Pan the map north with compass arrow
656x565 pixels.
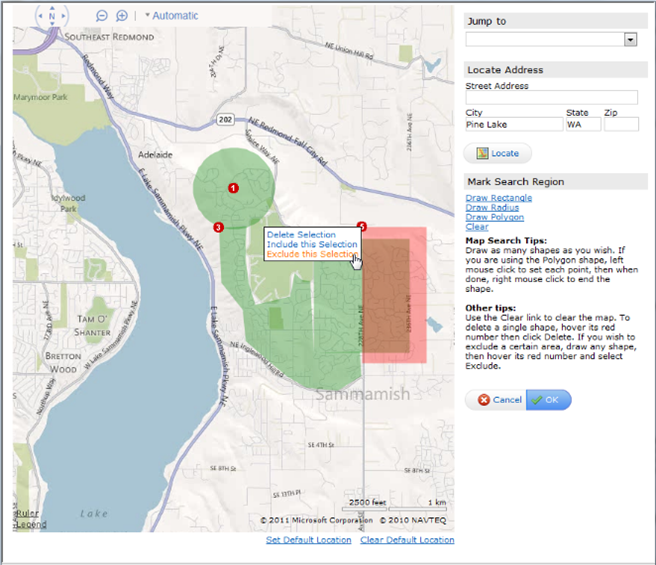click(52, 5)
